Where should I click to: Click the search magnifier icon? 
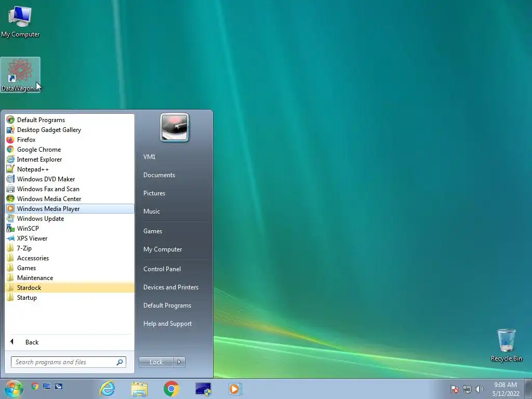pos(119,362)
